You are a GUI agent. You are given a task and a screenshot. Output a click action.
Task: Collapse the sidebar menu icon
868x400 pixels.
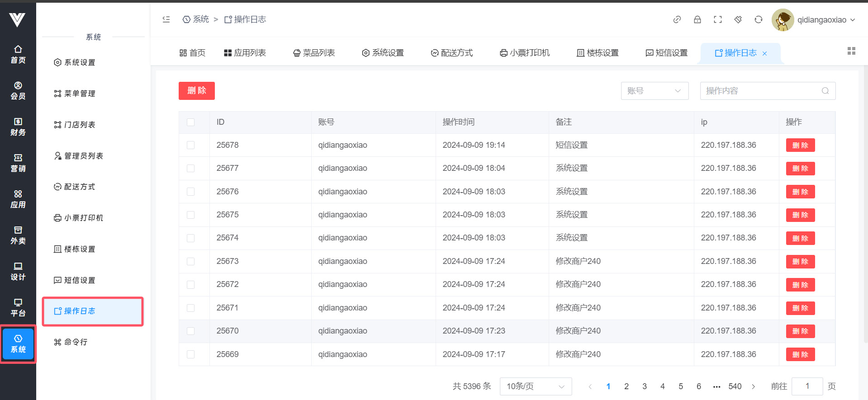(x=166, y=19)
